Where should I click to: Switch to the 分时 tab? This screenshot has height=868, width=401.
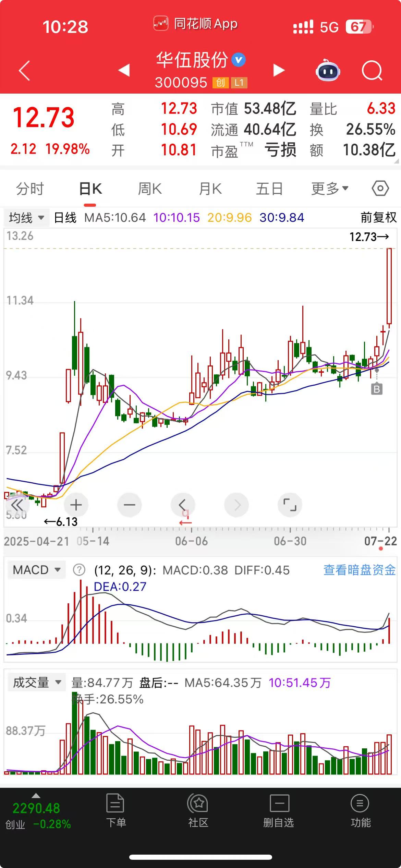pyautogui.click(x=30, y=189)
